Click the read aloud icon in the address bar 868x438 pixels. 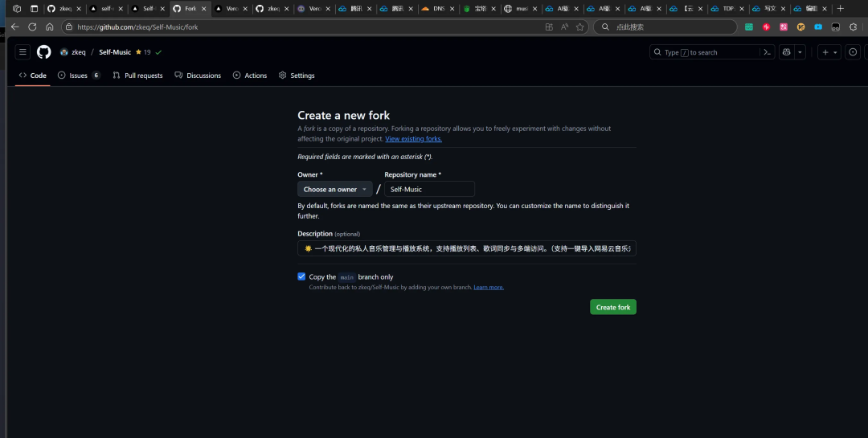tap(565, 27)
